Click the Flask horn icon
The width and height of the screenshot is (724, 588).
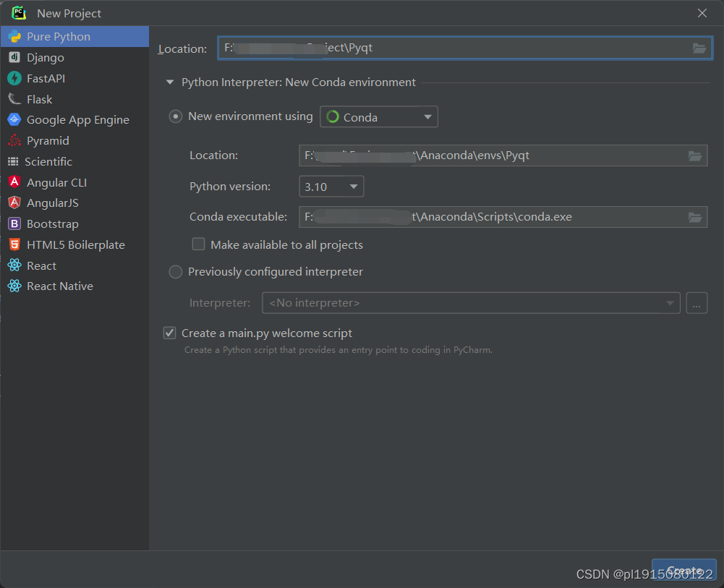coord(14,99)
